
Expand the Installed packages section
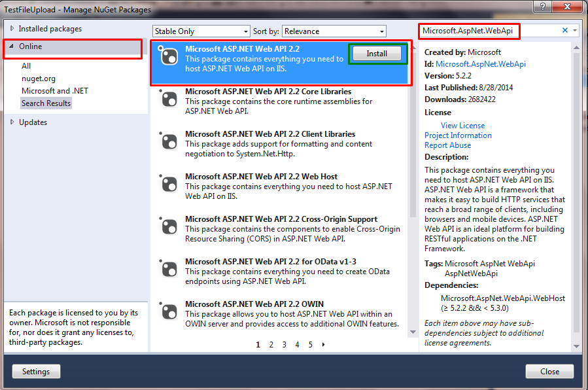[12, 29]
